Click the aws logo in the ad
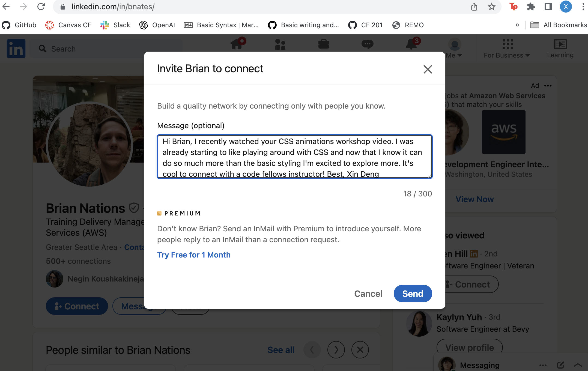This screenshot has width=588, height=371. pyautogui.click(x=503, y=132)
